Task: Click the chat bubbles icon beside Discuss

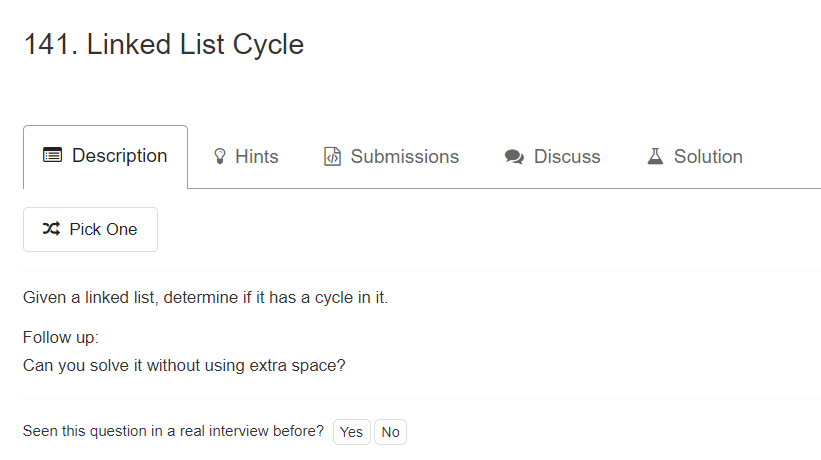Action: click(514, 157)
